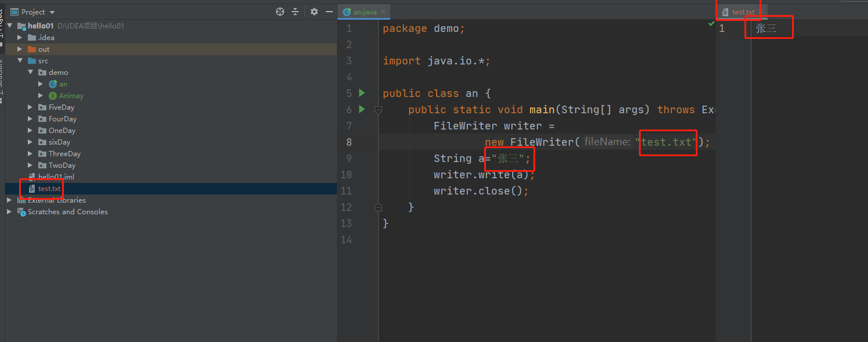The width and height of the screenshot is (868, 342).
Task: Click 'import java.io.*;' statement
Action: point(437,61)
